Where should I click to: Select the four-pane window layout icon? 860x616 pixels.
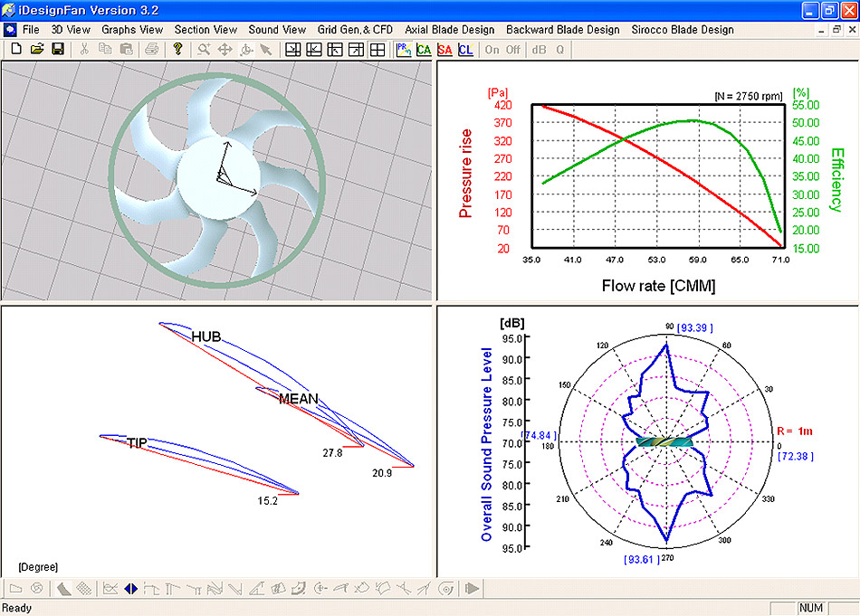[377, 50]
